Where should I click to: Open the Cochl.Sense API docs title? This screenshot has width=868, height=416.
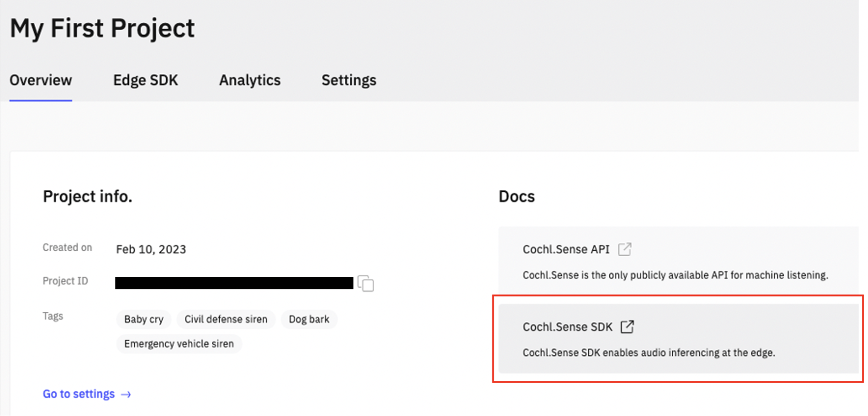pos(566,249)
